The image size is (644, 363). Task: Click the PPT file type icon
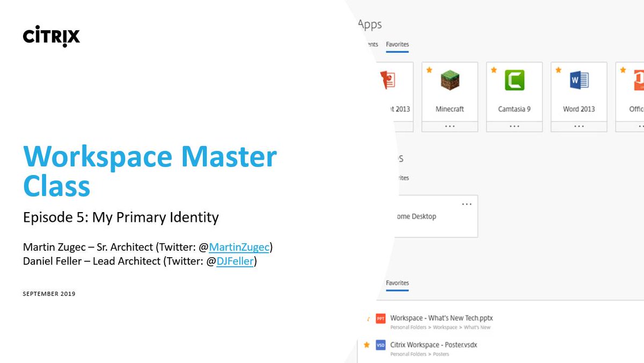click(x=380, y=318)
